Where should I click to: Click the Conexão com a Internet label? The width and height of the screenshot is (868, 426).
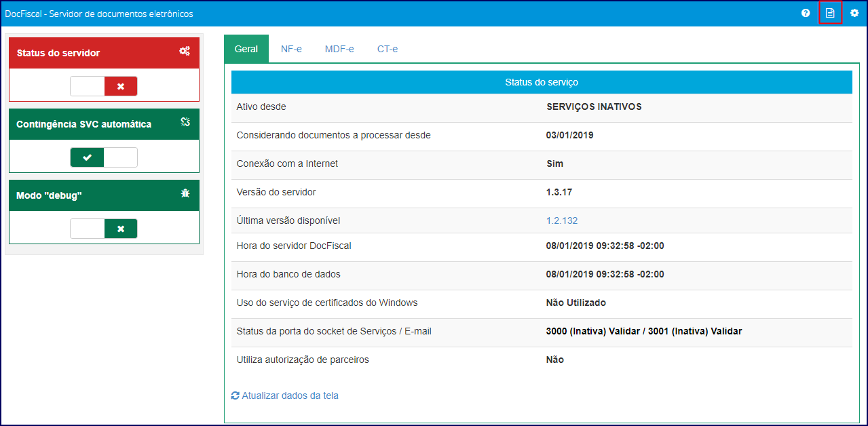pyautogui.click(x=287, y=163)
